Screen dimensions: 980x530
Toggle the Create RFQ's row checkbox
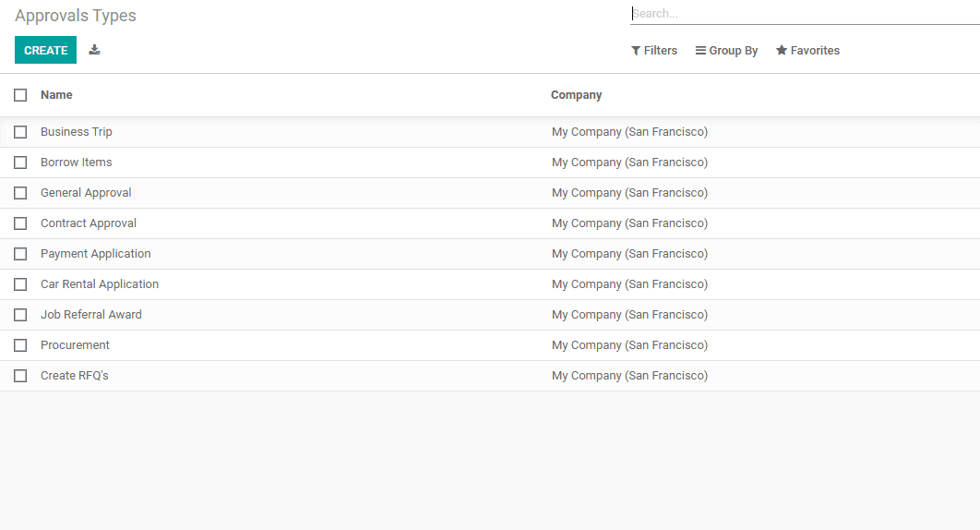(20, 376)
